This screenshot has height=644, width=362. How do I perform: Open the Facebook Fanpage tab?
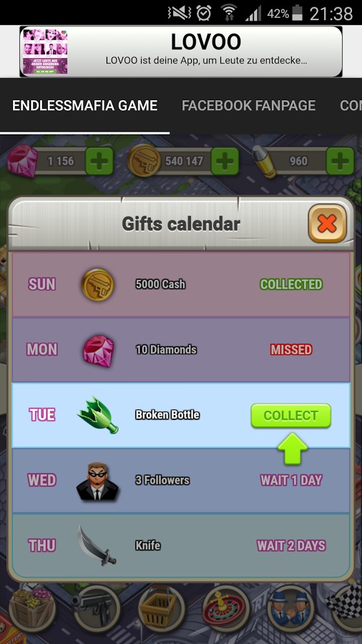[x=249, y=106]
